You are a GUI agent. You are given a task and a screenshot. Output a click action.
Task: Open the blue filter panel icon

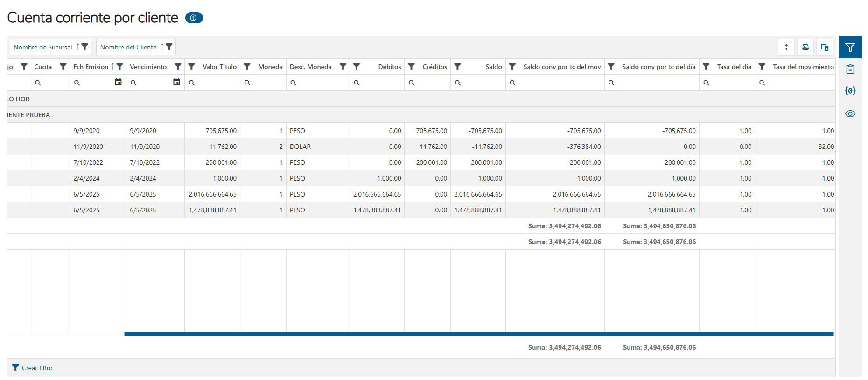tap(850, 47)
